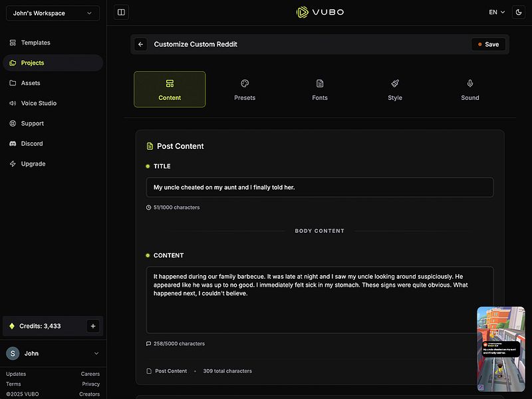Toggle the Projects navigation item
The width and height of the screenshot is (532, 399).
[32, 63]
